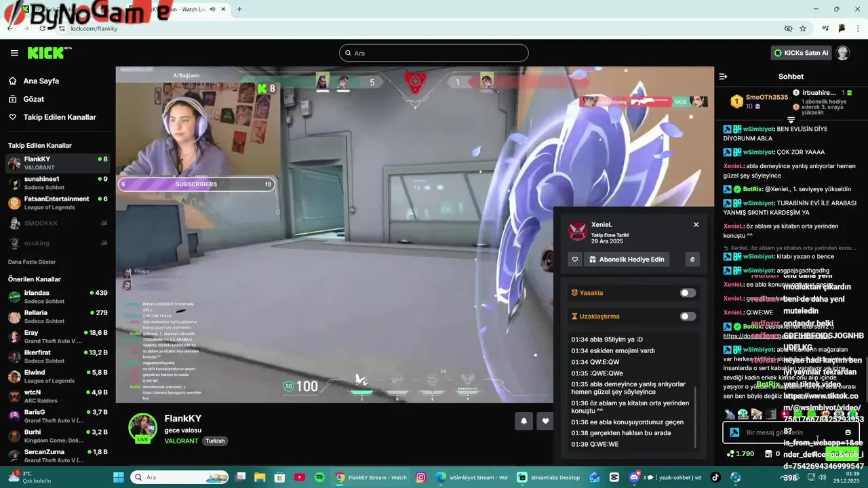Open wtcN ARC Raiders channel
The width and height of the screenshot is (868, 488).
click(x=58, y=396)
